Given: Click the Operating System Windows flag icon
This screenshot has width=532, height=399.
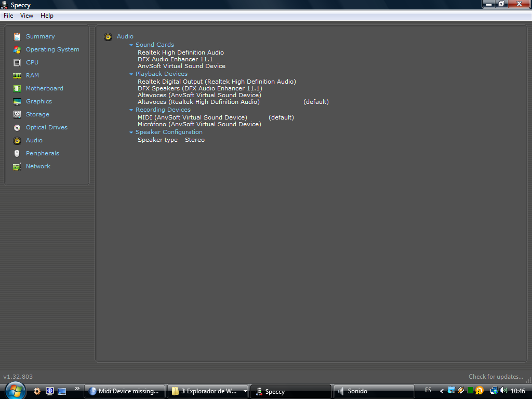Looking at the screenshot, I should tap(17, 49).
